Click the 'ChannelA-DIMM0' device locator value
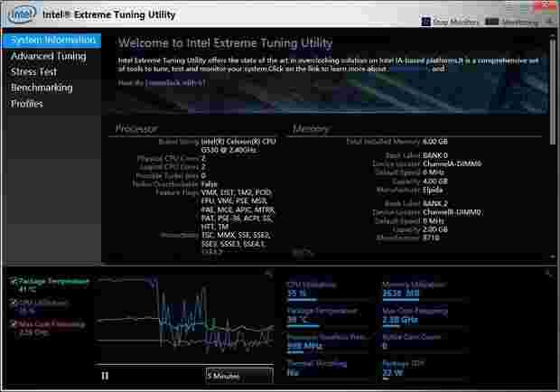The height and width of the screenshot is (392, 560). [453, 163]
